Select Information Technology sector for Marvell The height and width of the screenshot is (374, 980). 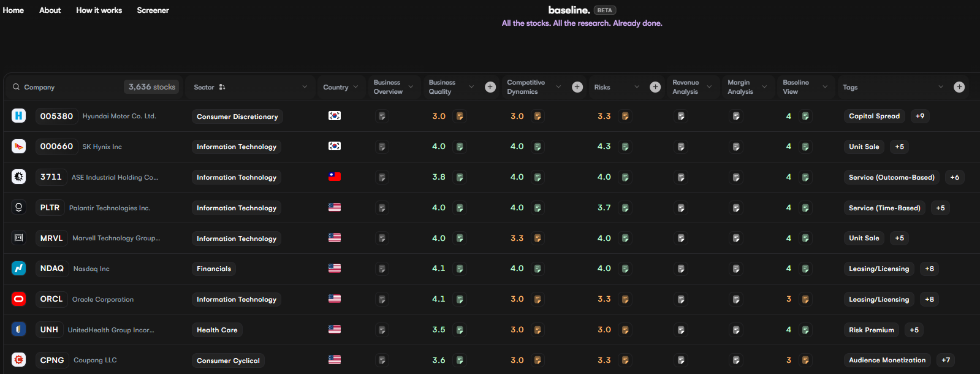tap(237, 239)
